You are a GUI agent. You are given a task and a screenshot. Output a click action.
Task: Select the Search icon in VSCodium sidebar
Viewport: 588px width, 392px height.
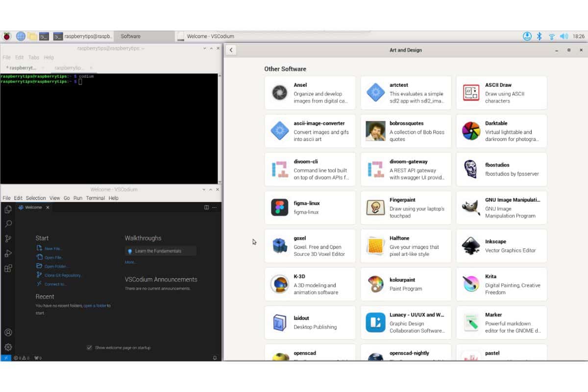coord(7,223)
